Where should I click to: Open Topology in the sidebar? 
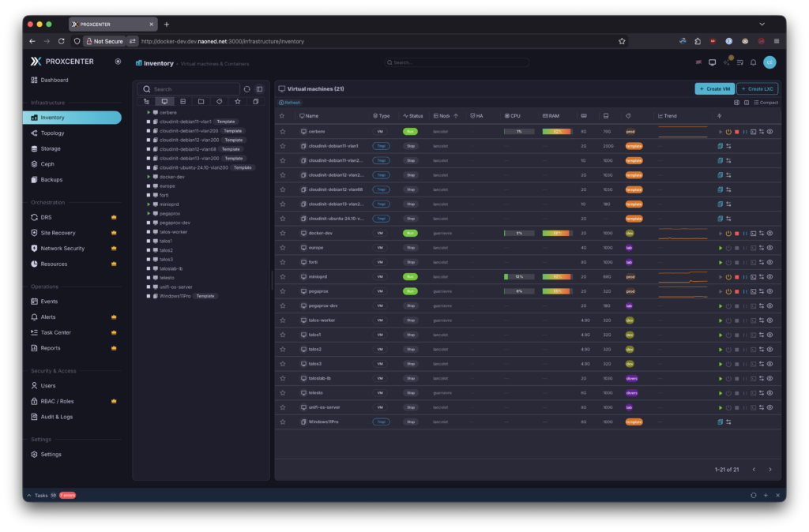point(52,133)
